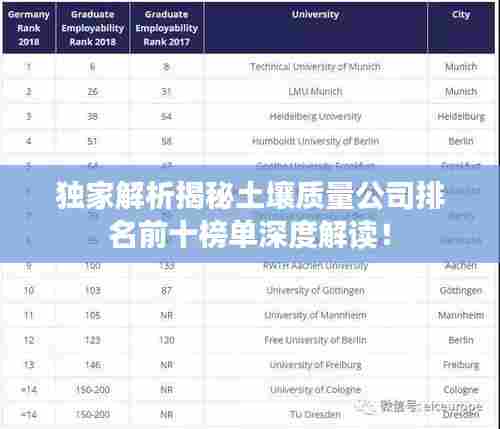
Task: Select 'Humboldt University of Berlin' cell
Action: point(315,141)
